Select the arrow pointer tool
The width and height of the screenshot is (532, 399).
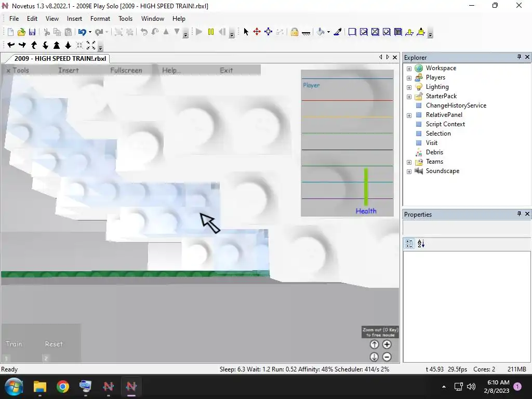click(246, 32)
